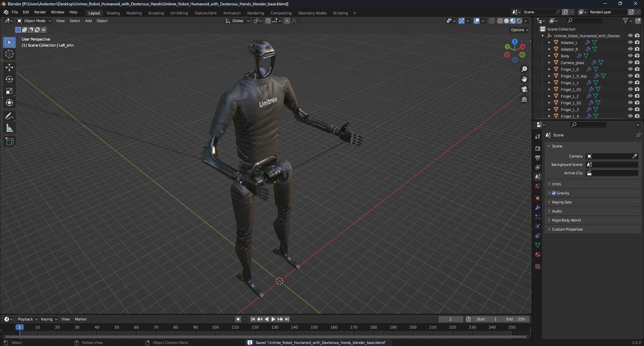Screen dimensions: 644x346
Task: Select the Cursor tool in the toolbar
Action: tap(9, 54)
